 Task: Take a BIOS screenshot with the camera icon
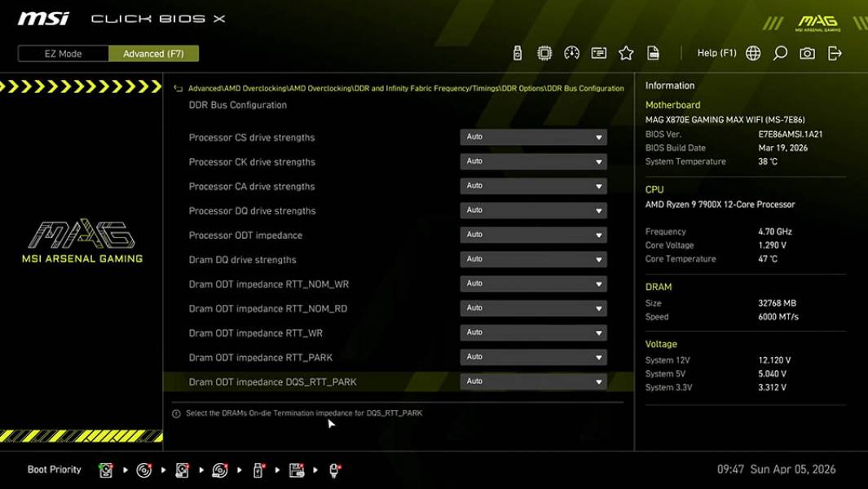808,52
